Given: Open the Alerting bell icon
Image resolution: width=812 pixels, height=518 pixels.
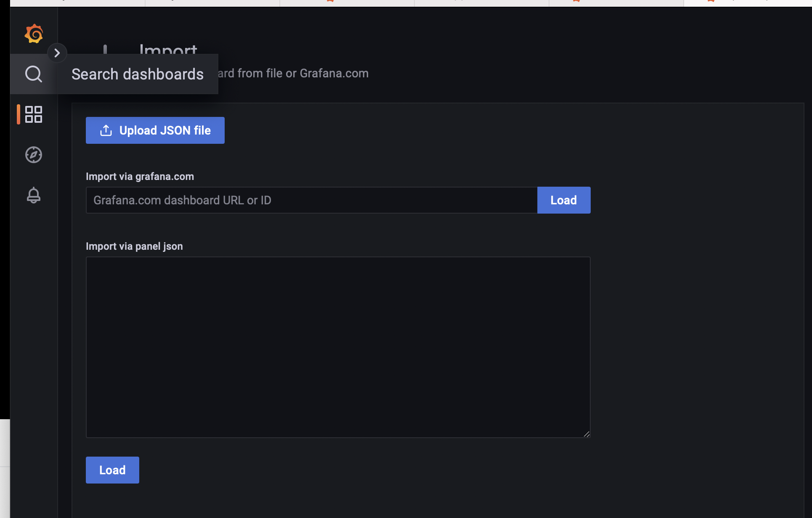Looking at the screenshot, I should click(x=34, y=195).
